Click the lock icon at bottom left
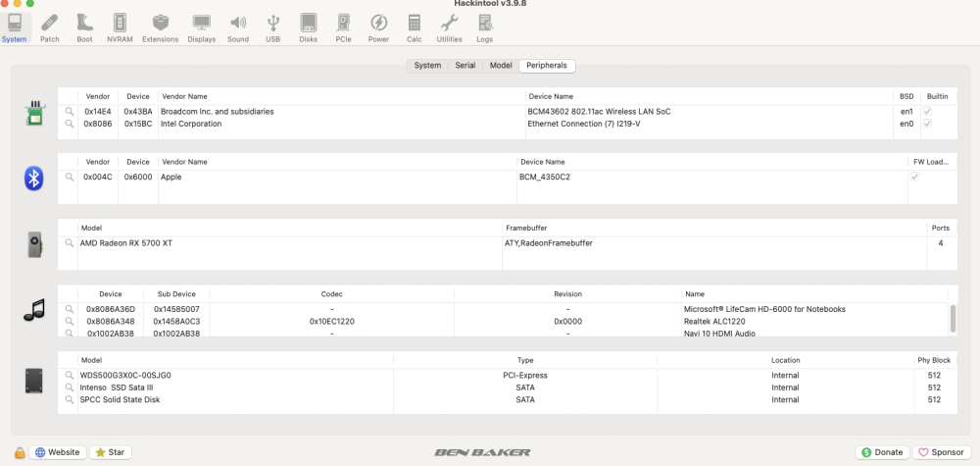Viewport: 980px width, 466px height. point(20,453)
